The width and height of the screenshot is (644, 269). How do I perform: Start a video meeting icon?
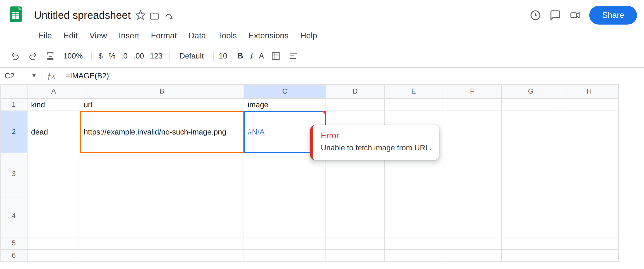pos(575,15)
